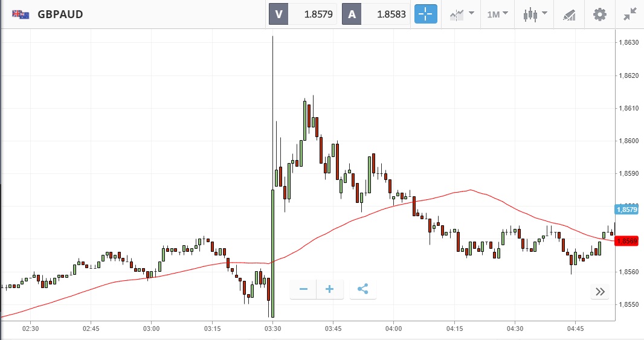Image resolution: width=644 pixels, height=340 pixels.
Task: Click the red 1,8569 moving average label
Action: (x=626, y=241)
